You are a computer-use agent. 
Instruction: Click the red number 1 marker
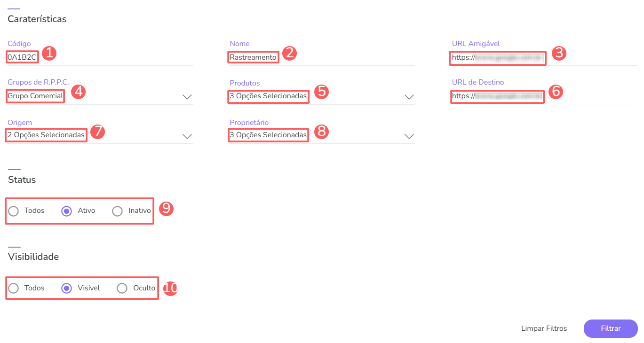click(49, 53)
